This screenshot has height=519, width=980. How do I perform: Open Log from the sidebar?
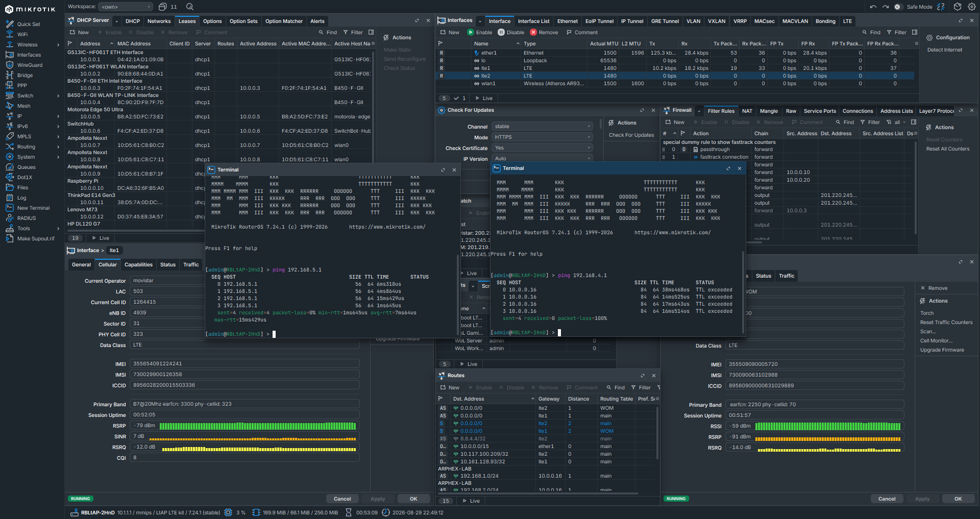[21, 197]
